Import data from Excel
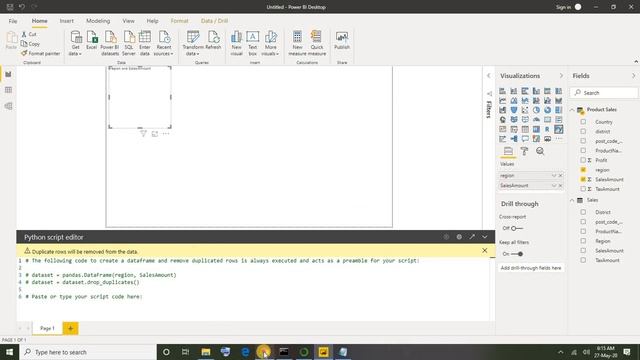The height and width of the screenshot is (360, 640). click(92, 41)
